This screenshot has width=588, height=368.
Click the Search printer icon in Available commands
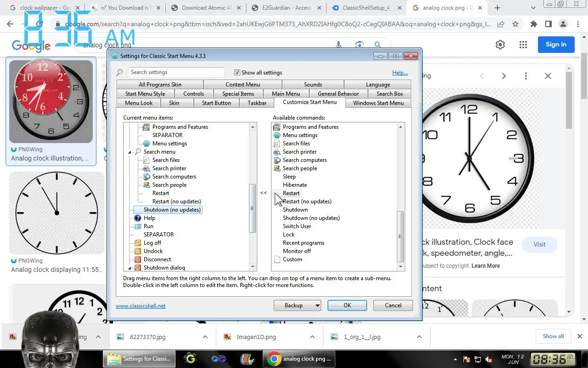tap(277, 152)
